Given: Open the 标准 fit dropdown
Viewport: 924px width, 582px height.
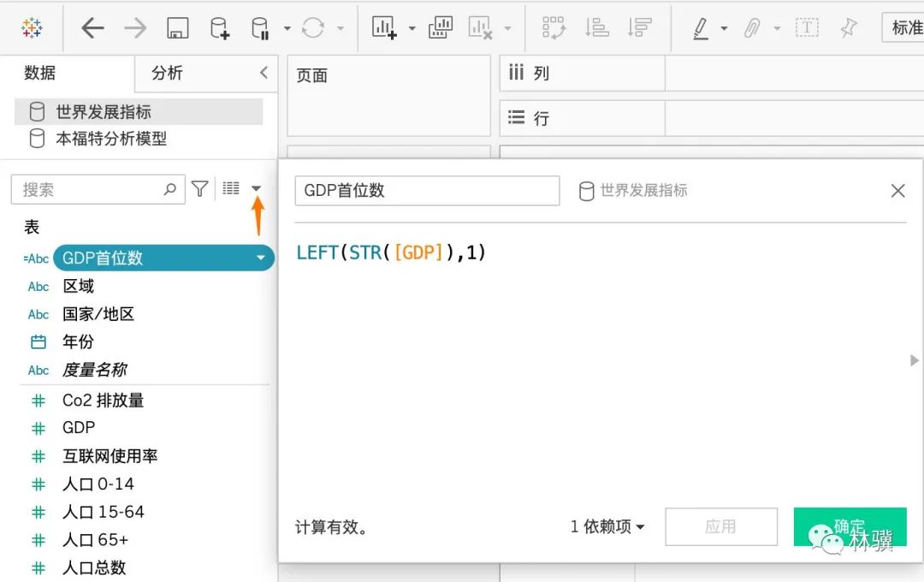Looking at the screenshot, I should (903, 27).
